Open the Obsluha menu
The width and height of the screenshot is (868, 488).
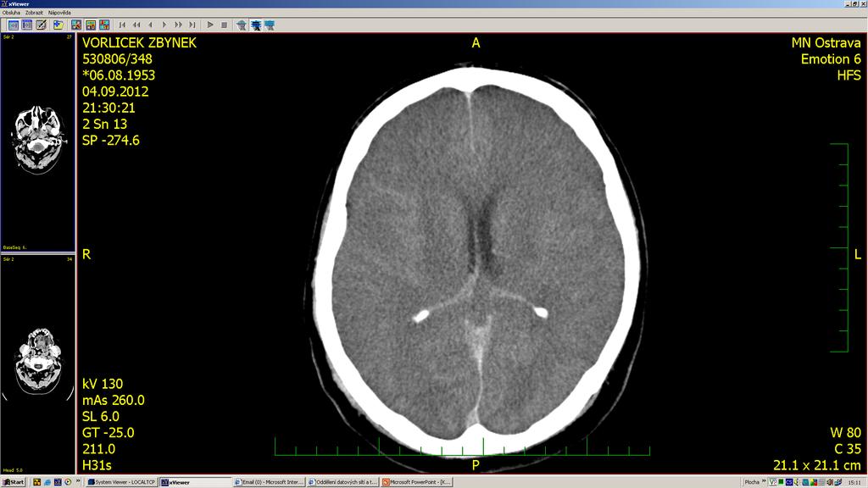(11, 12)
